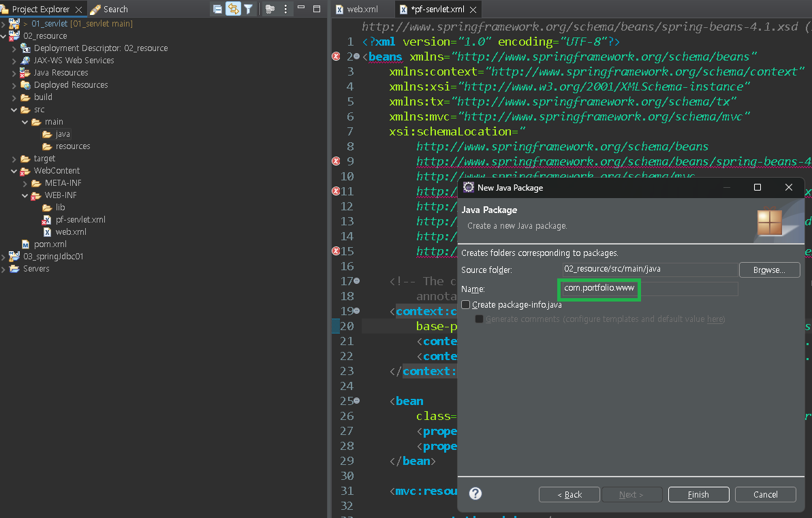The height and width of the screenshot is (518, 812).
Task: Expand the Servers tree node
Action: tap(3, 269)
